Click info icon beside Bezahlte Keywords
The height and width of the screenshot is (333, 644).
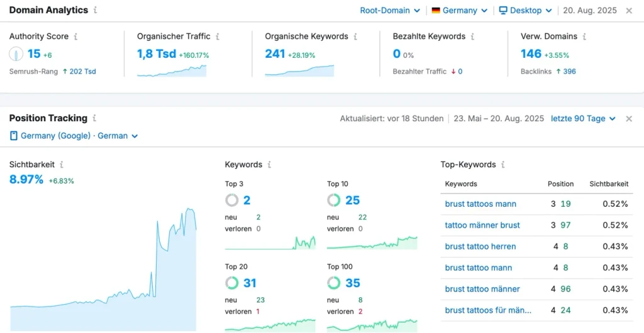click(472, 36)
